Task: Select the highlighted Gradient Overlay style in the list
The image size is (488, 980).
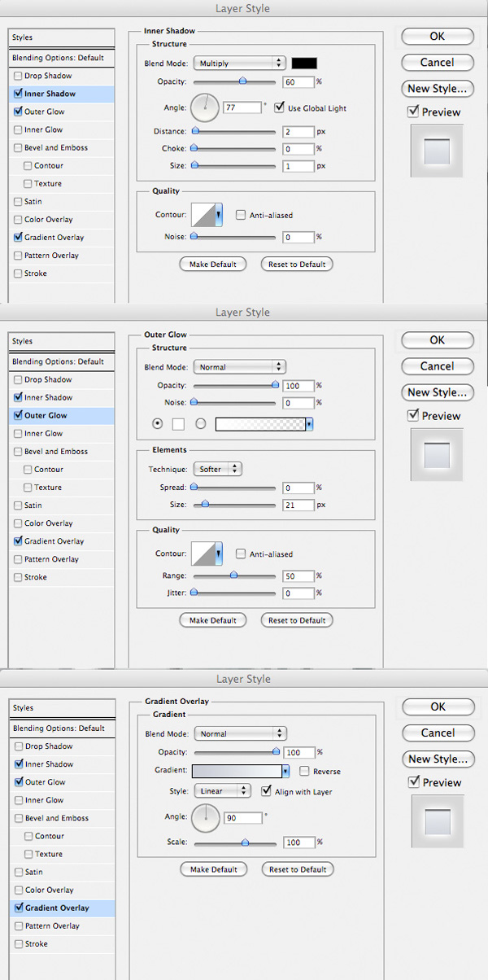Action: tap(56, 908)
